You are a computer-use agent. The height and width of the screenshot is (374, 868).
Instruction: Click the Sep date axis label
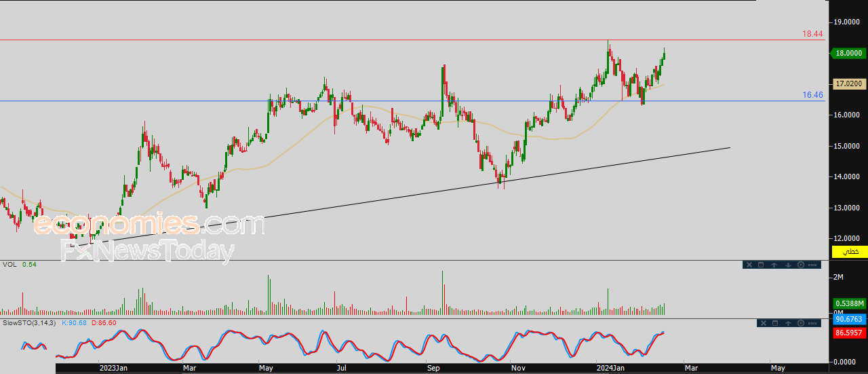click(434, 368)
